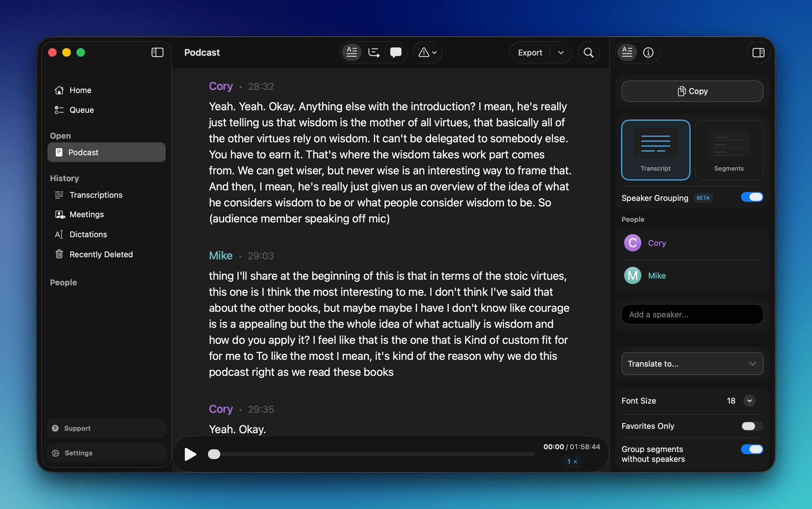The height and width of the screenshot is (509, 812).
Task: Click the Add a speaker field
Action: (x=692, y=314)
